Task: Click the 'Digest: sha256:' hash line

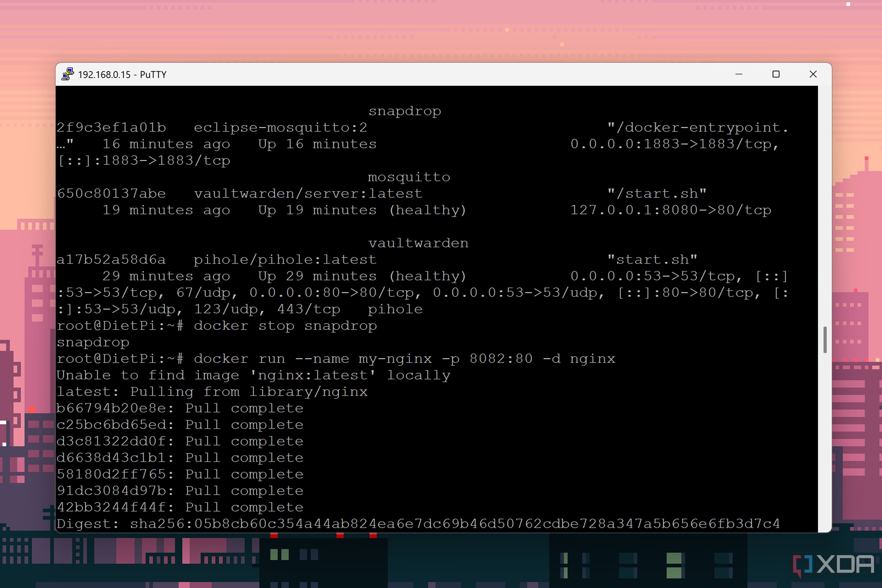Action: [418, 523]
